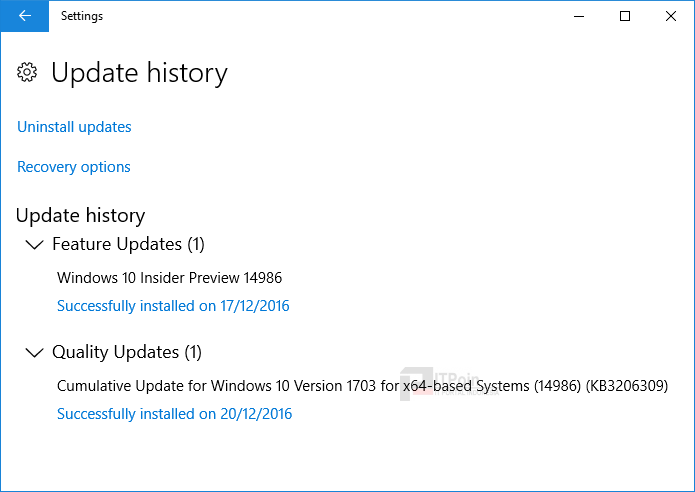Click the settings gear icon beside Update history
The width and height of the screenshot is (695, 492).
27,72
